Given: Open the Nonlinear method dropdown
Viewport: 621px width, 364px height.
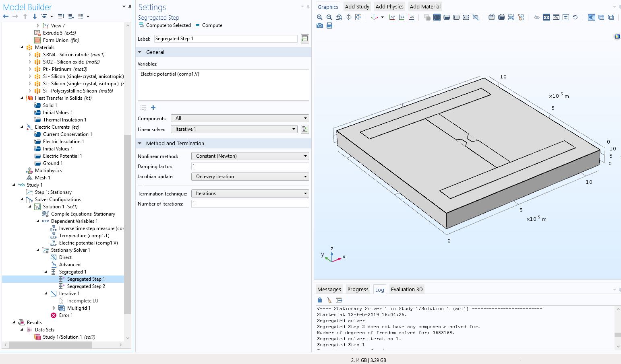Looking at the screenshot, I should pyautogui.click(x=250, y=156).
